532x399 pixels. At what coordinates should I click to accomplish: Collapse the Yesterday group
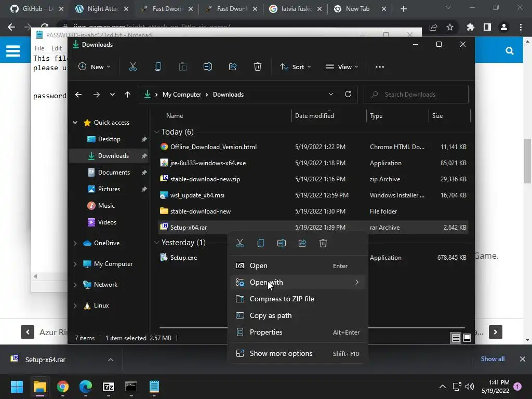click(x=156, y=242)
